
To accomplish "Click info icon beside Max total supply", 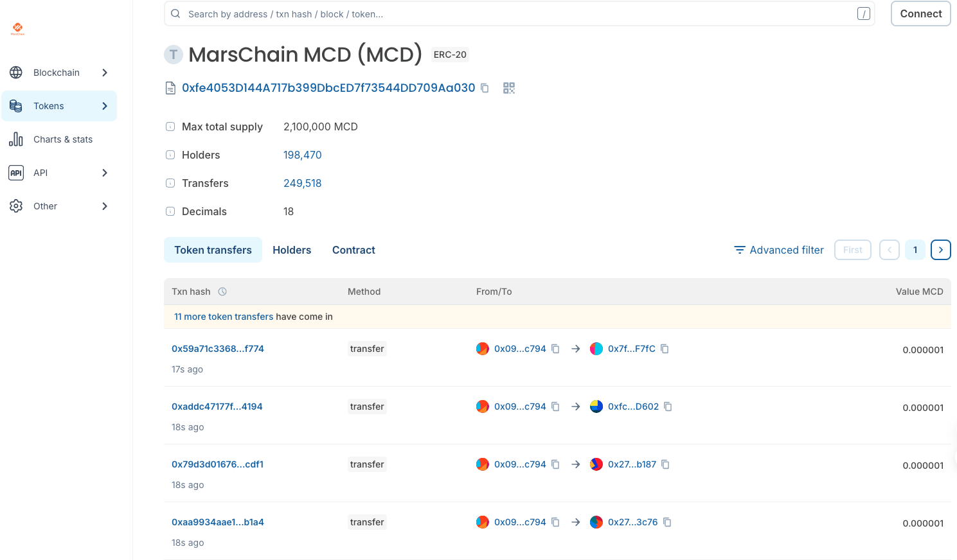I will (x=170, y=127).
